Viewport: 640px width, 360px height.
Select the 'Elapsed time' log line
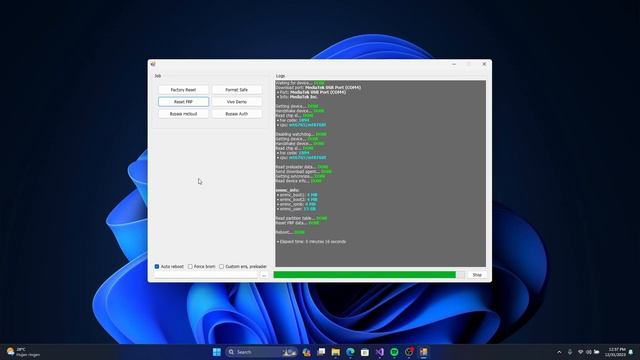click(311, 242)
